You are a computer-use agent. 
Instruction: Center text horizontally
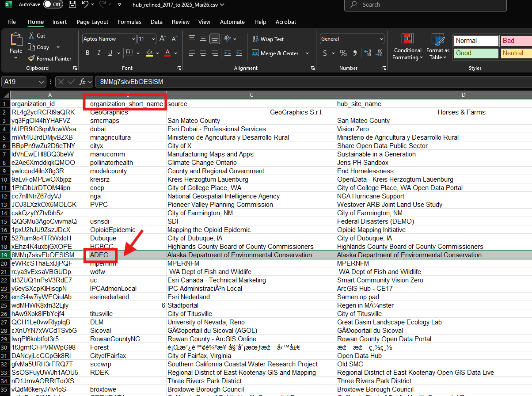[203, 53]
